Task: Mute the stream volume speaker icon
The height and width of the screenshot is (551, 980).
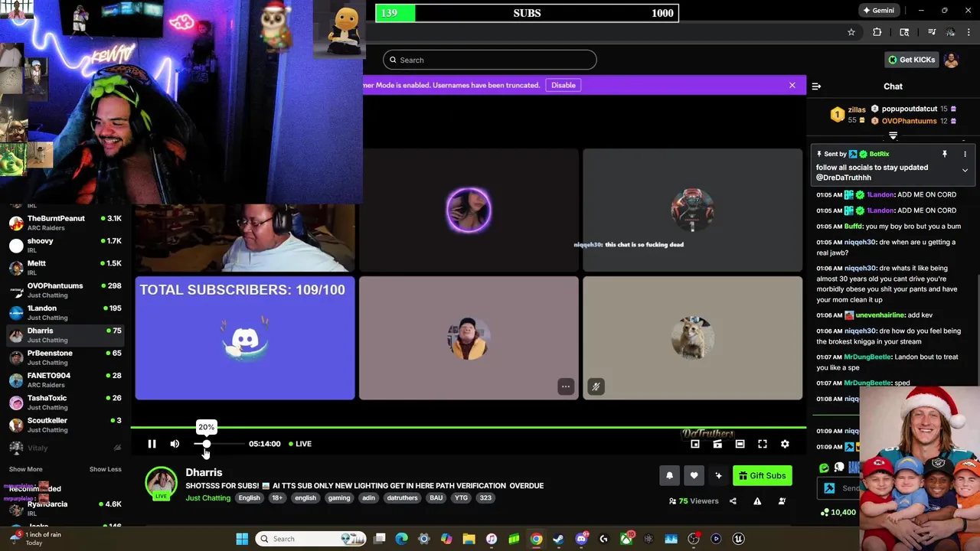Action: click(x=175, y=444)
